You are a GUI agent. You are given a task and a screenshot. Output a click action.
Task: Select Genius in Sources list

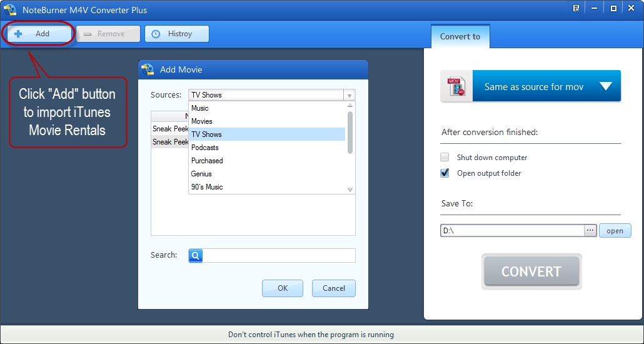point(266,174)
